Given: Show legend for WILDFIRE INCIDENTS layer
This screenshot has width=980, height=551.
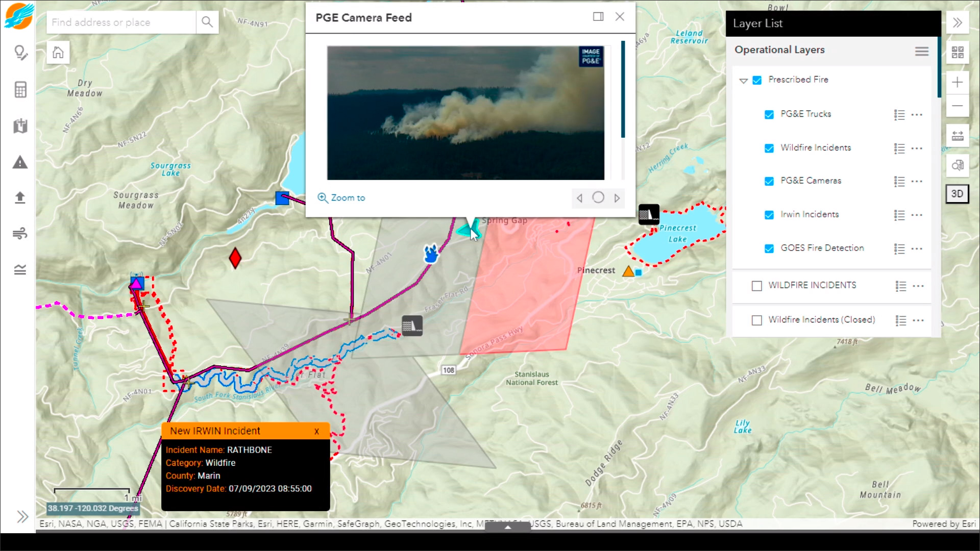Looking at the screenshot, I should [x=900, y=286].
